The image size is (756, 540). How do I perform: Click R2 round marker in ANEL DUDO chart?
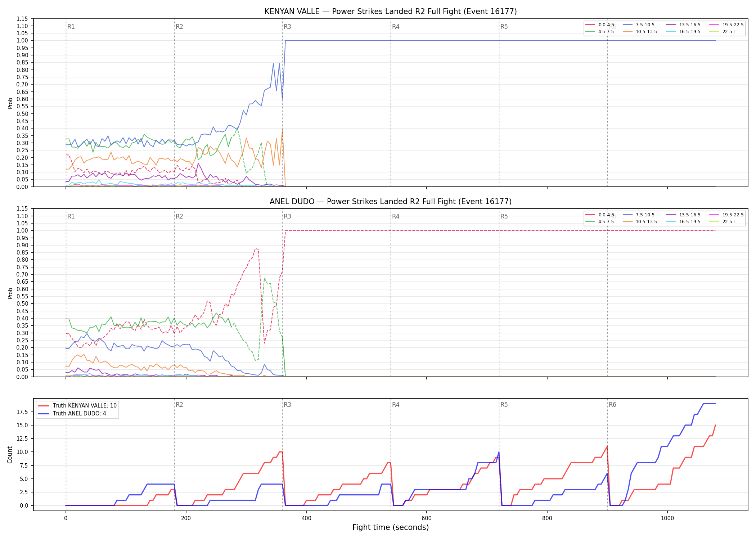pyautogui.click(x=179, y=216)
